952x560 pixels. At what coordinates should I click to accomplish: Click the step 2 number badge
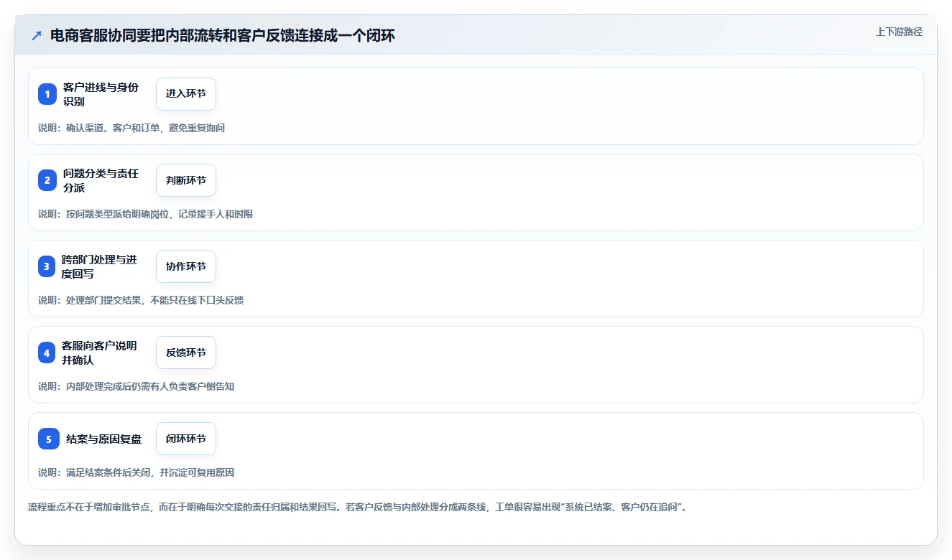click(x=47, y=180)
